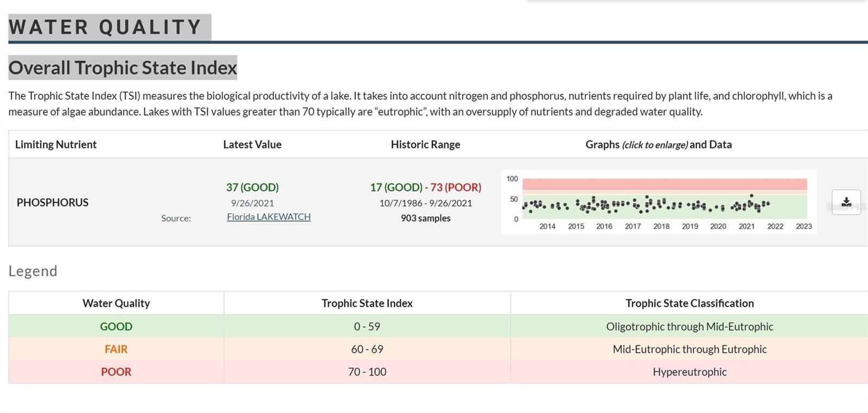Click the WATER QUALITY section heading
Screen dimensions: 868x413
tap(105, 27)
